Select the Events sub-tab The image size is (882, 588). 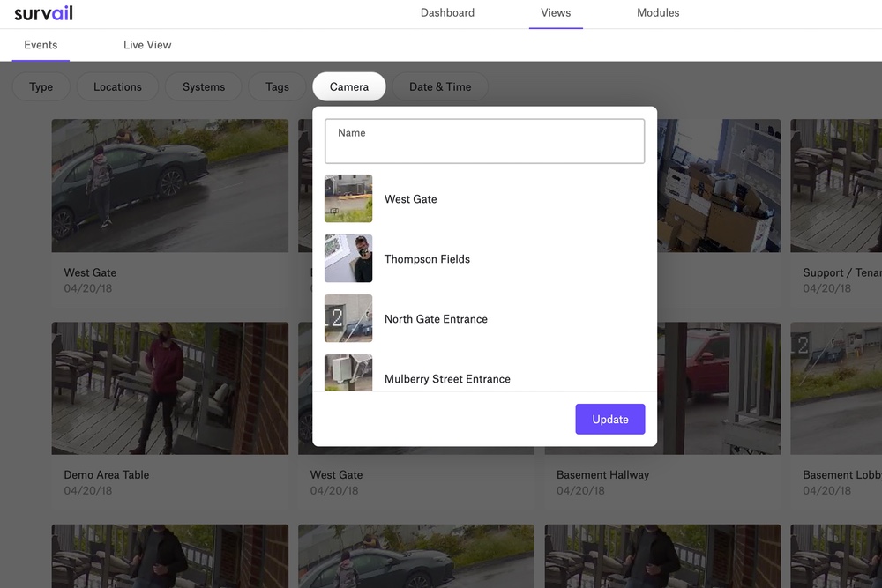click(x=41, y=45)
